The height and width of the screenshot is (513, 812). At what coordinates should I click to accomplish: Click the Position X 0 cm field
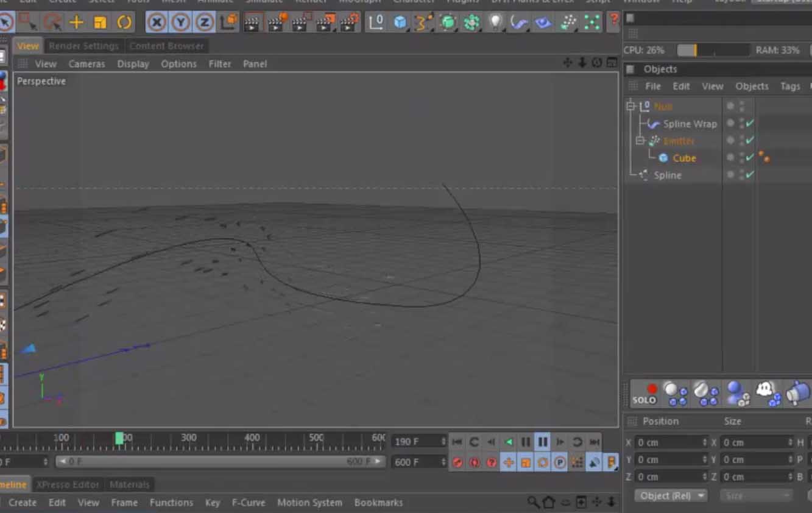tap(672, 442)
